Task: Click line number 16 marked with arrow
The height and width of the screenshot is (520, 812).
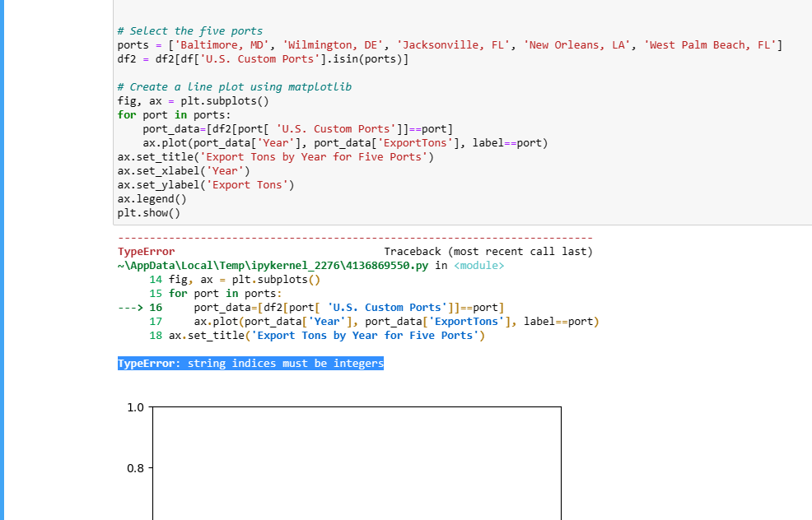Action: [142, 307]
